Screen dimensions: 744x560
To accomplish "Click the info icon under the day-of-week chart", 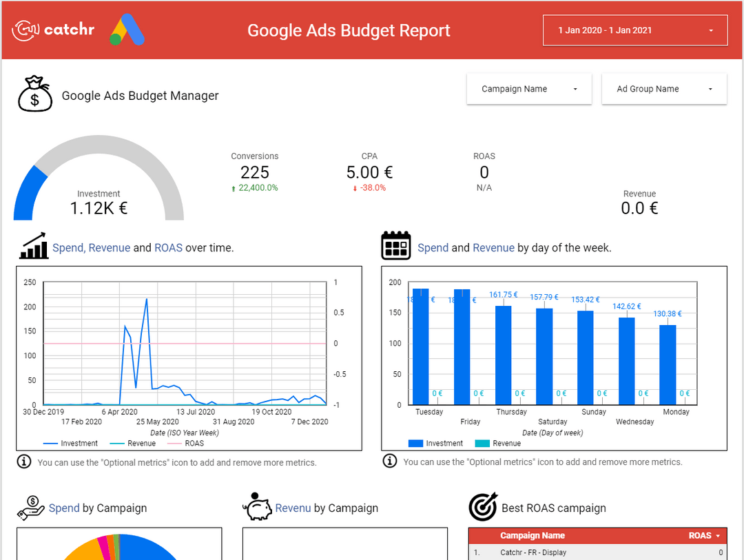I will point(390,462).
